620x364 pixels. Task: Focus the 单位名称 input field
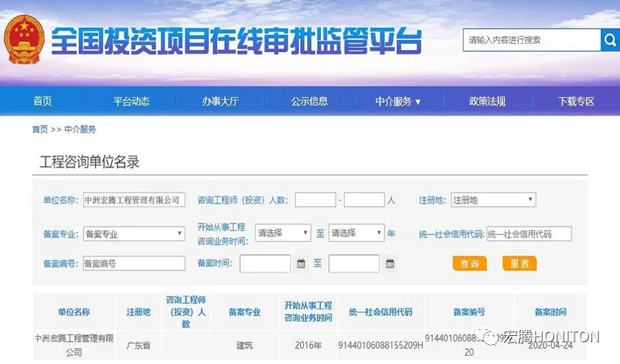click(134, 200)
